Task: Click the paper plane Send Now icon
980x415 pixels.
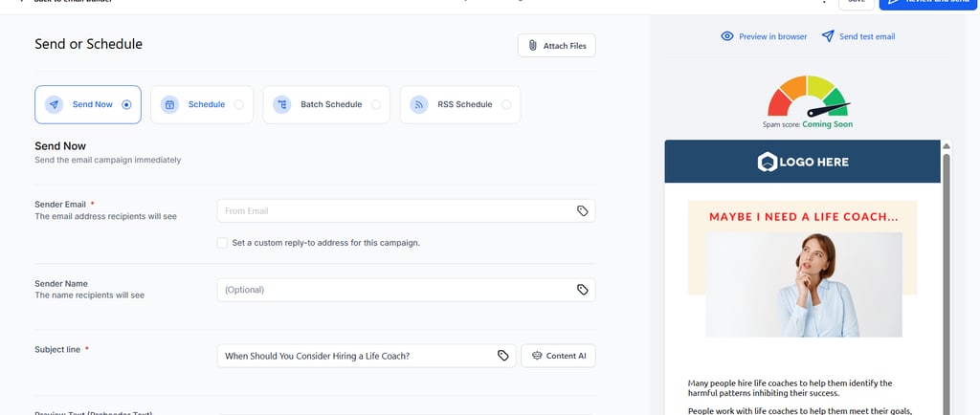Action: pyautogui.click(x=55, y=105)
